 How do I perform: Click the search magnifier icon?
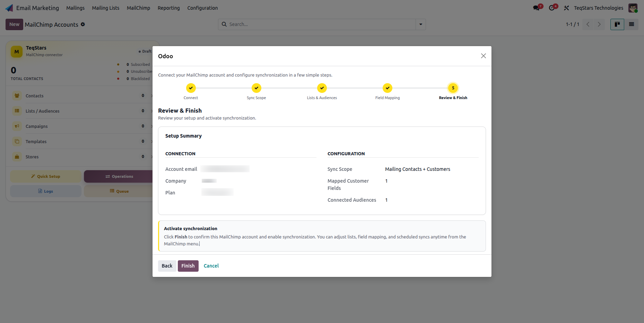pyautogui.click(x=224, y=24)
